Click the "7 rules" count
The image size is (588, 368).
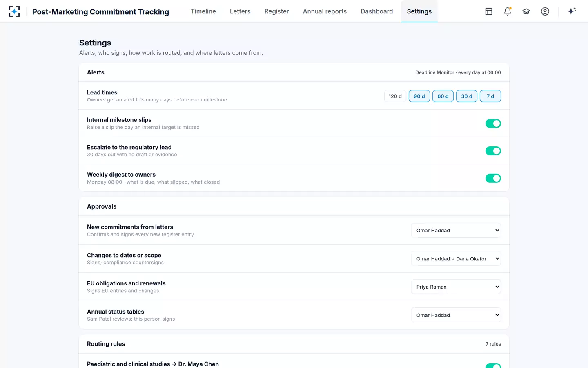coord(493,344)
